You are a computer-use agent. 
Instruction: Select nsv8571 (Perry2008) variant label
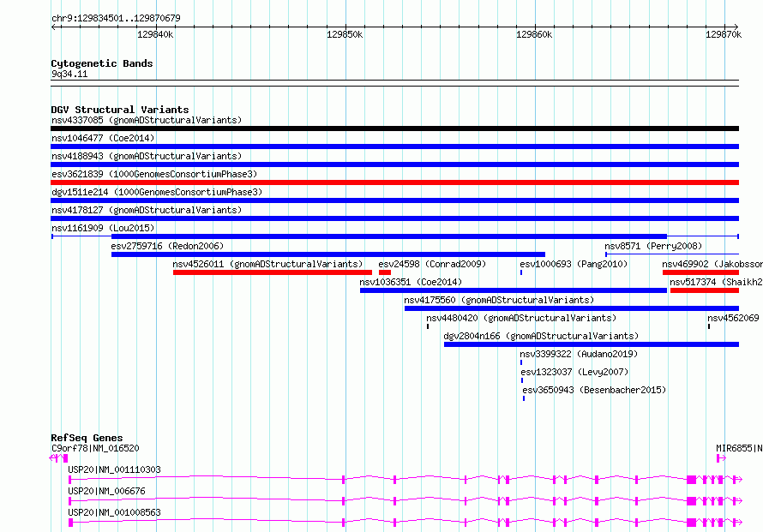[653, 246]
